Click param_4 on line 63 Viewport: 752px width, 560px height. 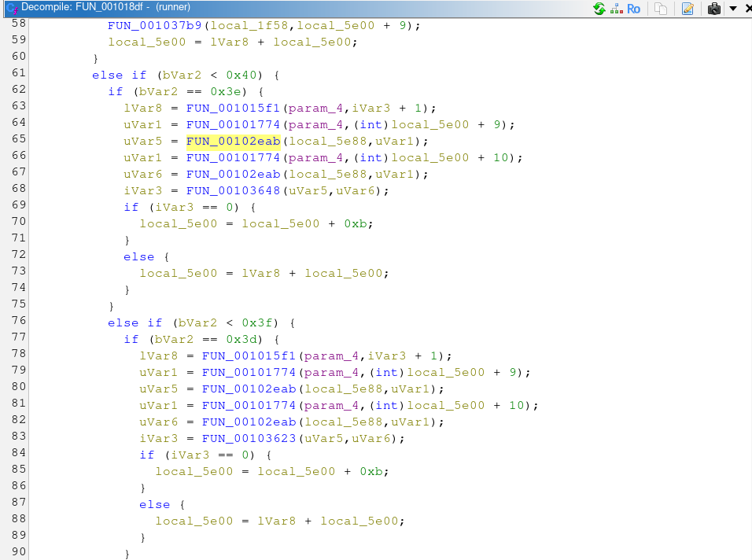(315, 109)
